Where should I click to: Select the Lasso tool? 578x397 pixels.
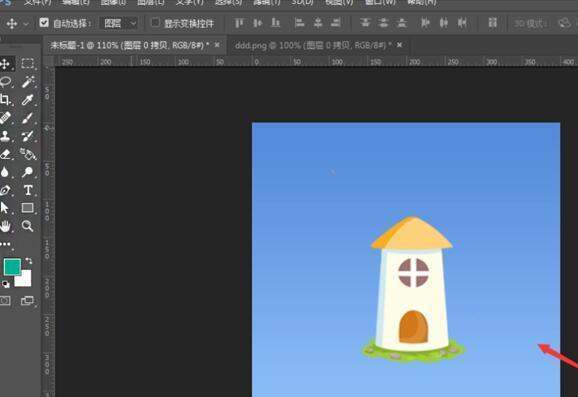click(5, 82)
